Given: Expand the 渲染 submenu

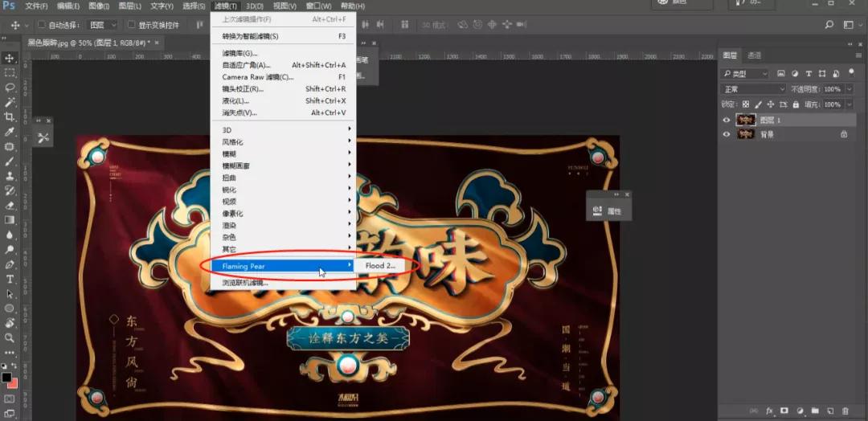Looking at the screenshot, I should (283, 225).
